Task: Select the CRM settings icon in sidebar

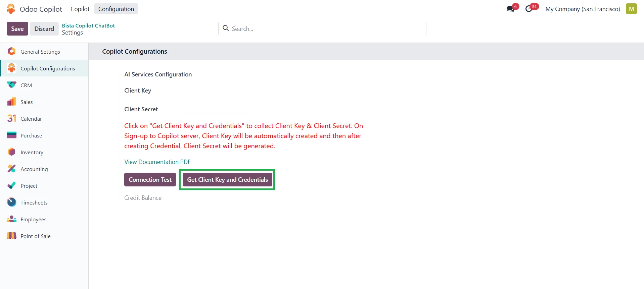Action: click(11, 85)
